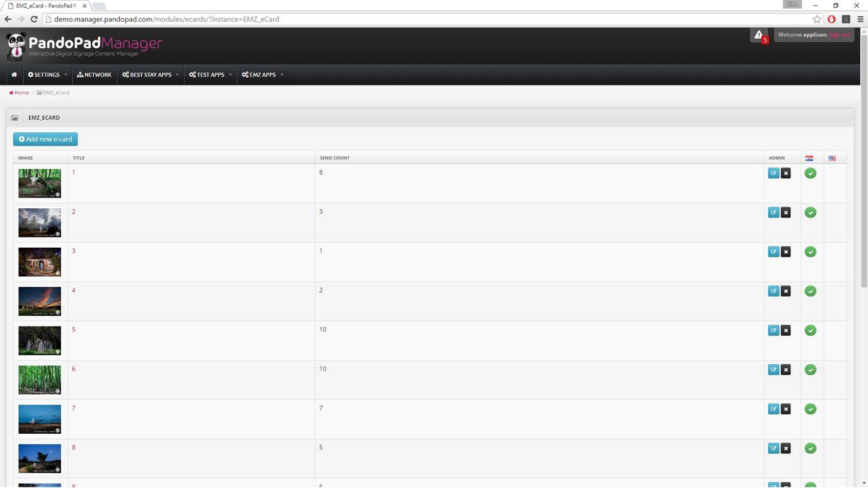Edit e-card titled 2
Image resolution: width=868 pixels, height=488 pixels.
coord(774,213)
